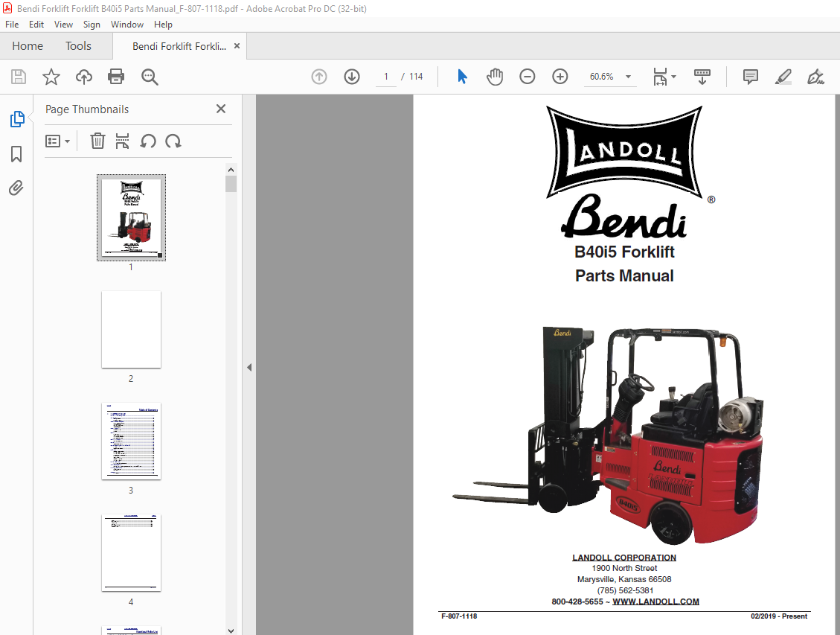The width and height of the screenshot is (840, 635).
Task: Click the WWW.LANDOLL.COM link
Action: point(655,602)
